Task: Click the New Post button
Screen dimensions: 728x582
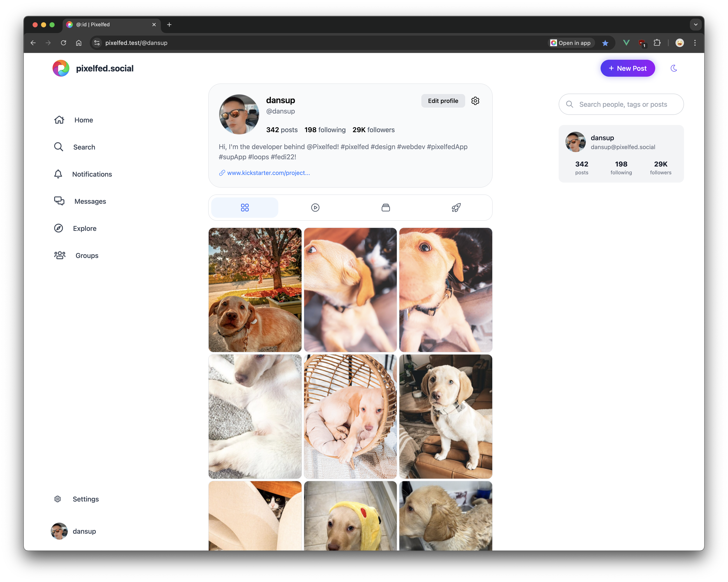Action: (627, 68)
